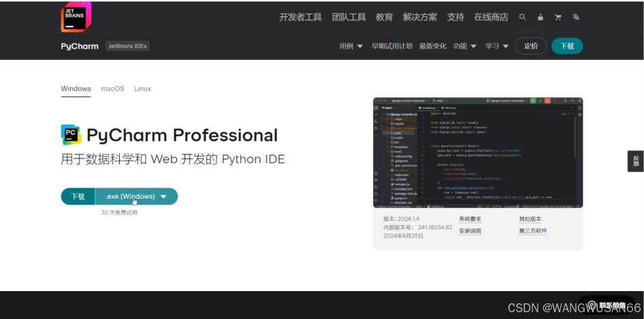644x319 pixels.
Task: Click the 下载 button in navigation bar
Action: point(567,46)
